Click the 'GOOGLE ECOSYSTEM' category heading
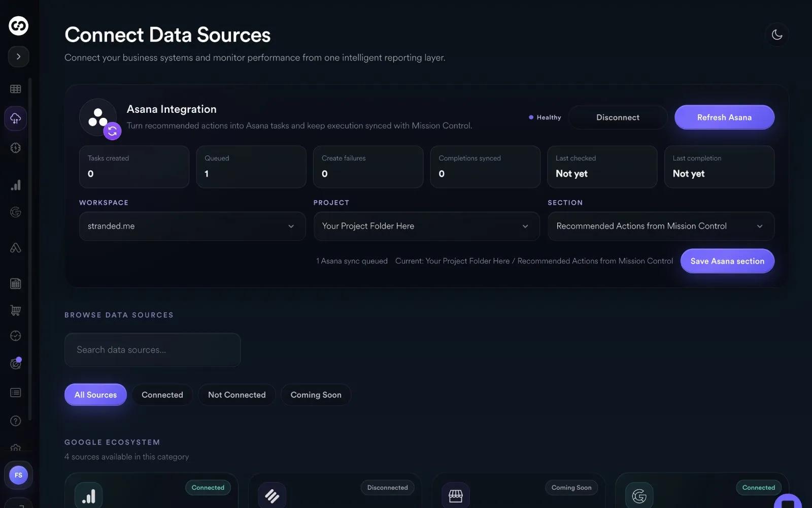 112,442
